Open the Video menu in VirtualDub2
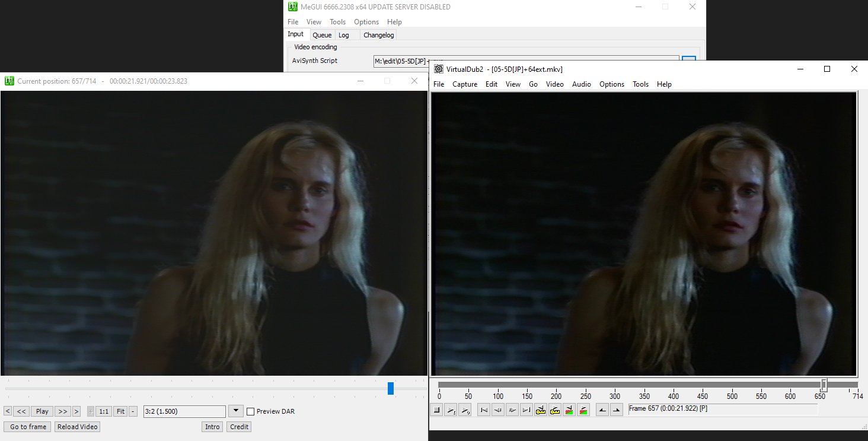The width and height of the screenshot is (868, 441). pyautogui.click(x=555, y=84)
